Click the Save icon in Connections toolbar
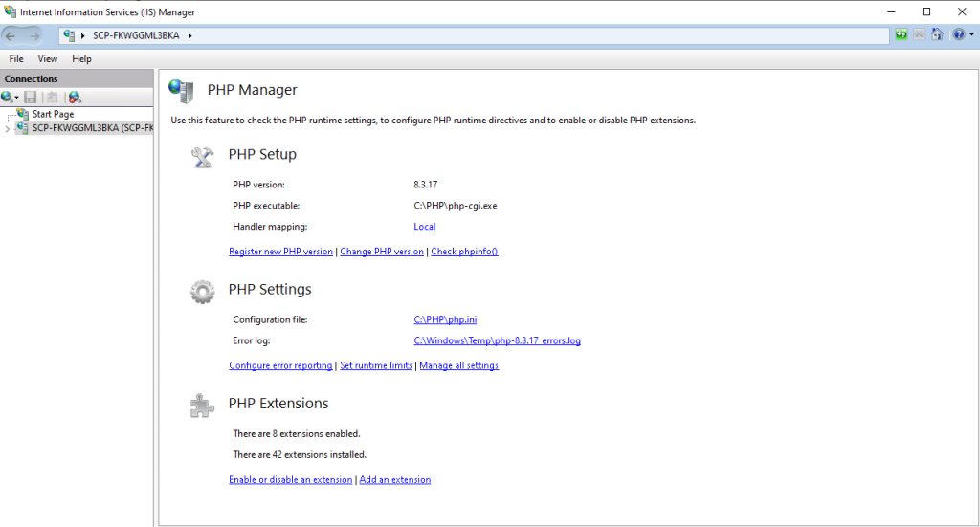980x527 pixels. coord(30,97)
